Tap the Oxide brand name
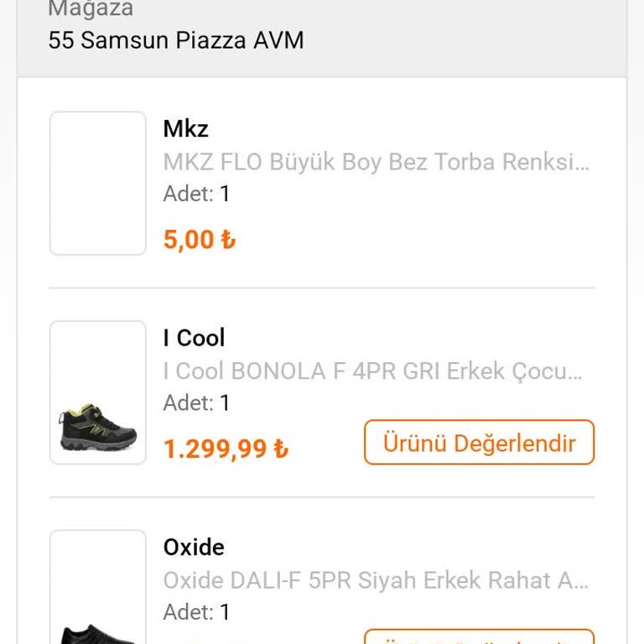Viewport: 644px width, 644px height. (194, 548)
